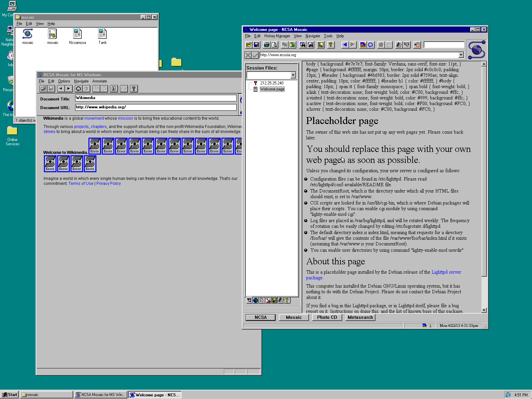Switch to mosaic folder taskbar button
Screen dimensions: 532x399
point(46,395)
